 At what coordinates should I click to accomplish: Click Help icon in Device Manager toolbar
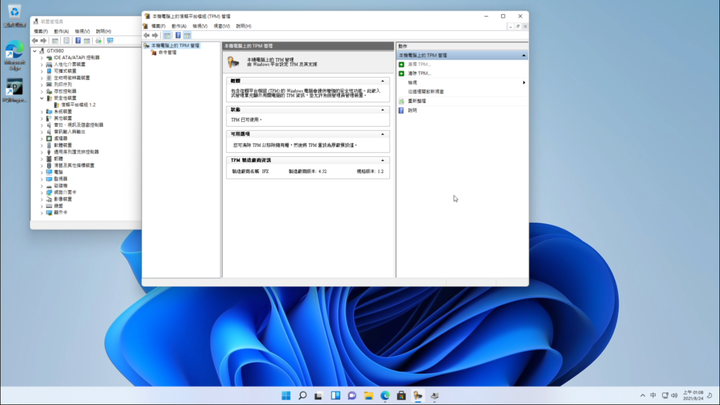click(x=78, y=41)
